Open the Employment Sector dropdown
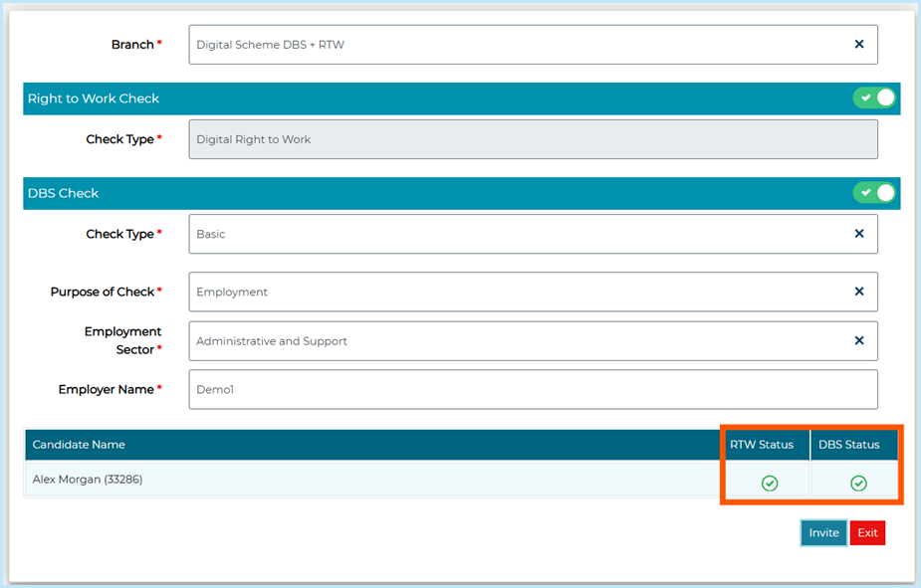Viewport: 921px width, 588px height. coord(533,341)
